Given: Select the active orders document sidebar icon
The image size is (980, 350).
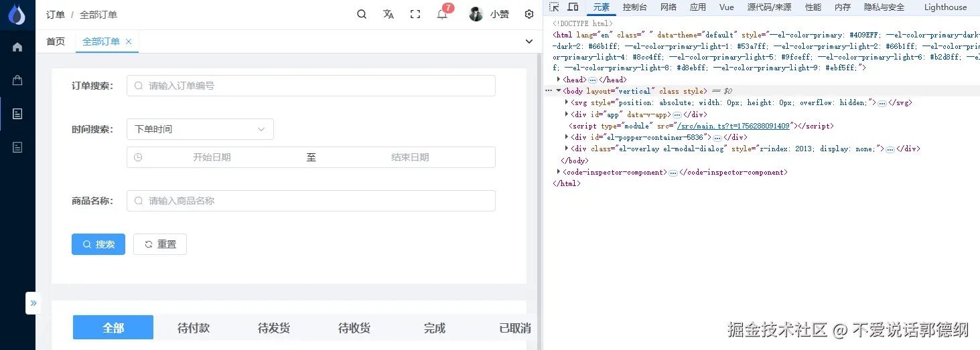Looking at the screenshot, I should (x=17, y=114).
